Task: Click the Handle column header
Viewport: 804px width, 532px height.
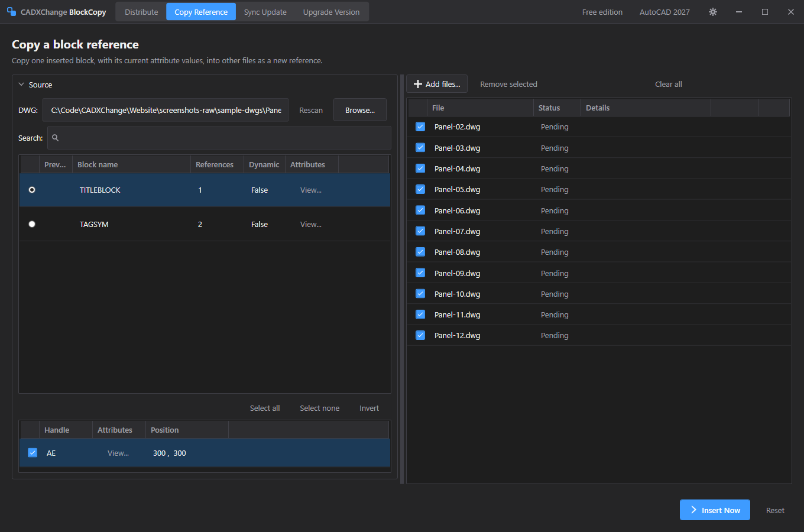Action: 66,430
